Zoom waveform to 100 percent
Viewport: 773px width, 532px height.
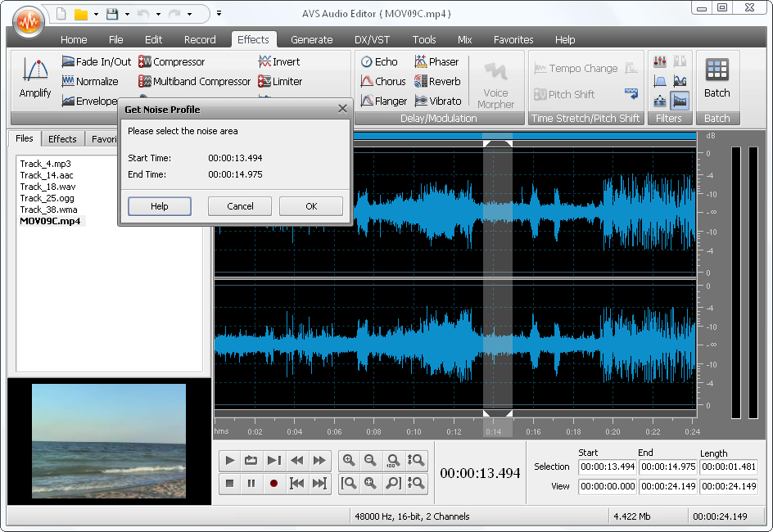(x=393, y=460)
